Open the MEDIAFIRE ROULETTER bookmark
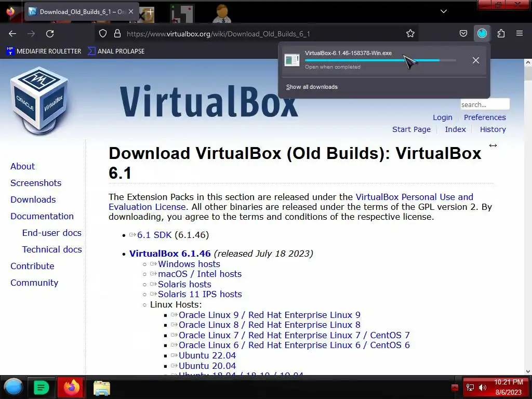532x399 pixels. tap(44, 51)
